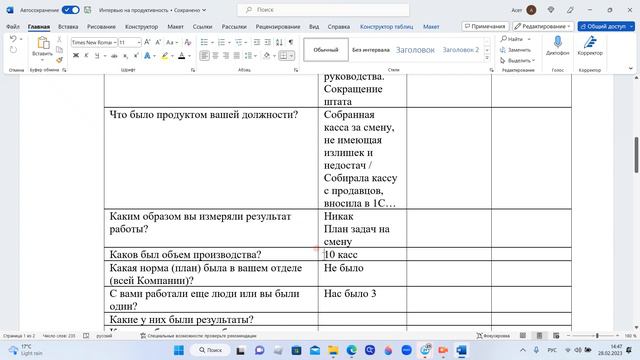This screenshot has width=640, height=360.
Task: Increase font size with larger A icon
Action: tap(147, 42)
